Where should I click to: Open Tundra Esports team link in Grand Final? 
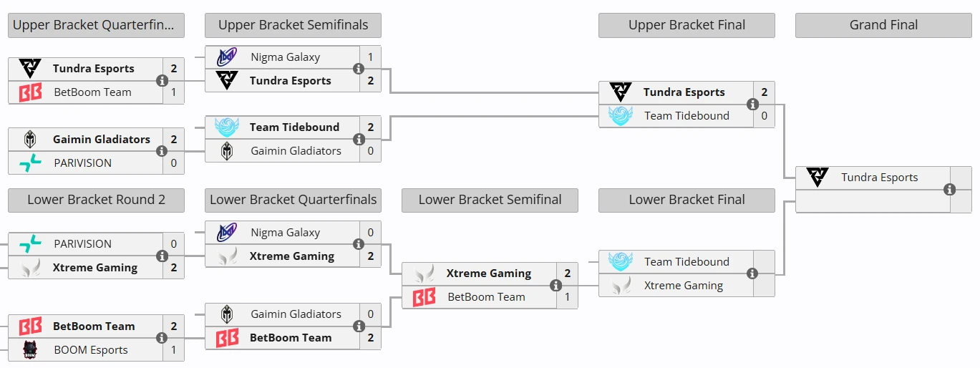pyautogui.click(x=879, y=178)
